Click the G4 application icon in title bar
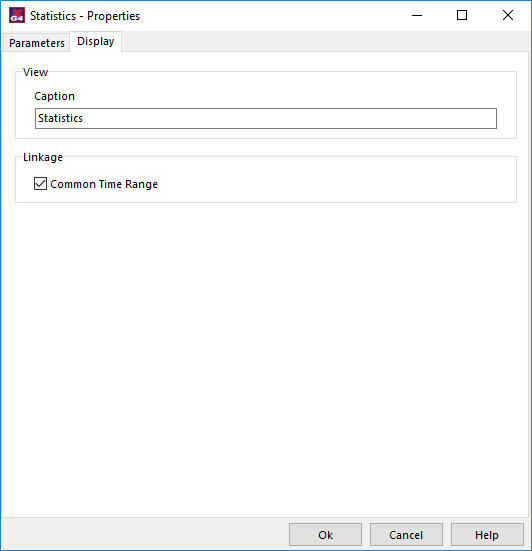 click(x=17, y=15)
